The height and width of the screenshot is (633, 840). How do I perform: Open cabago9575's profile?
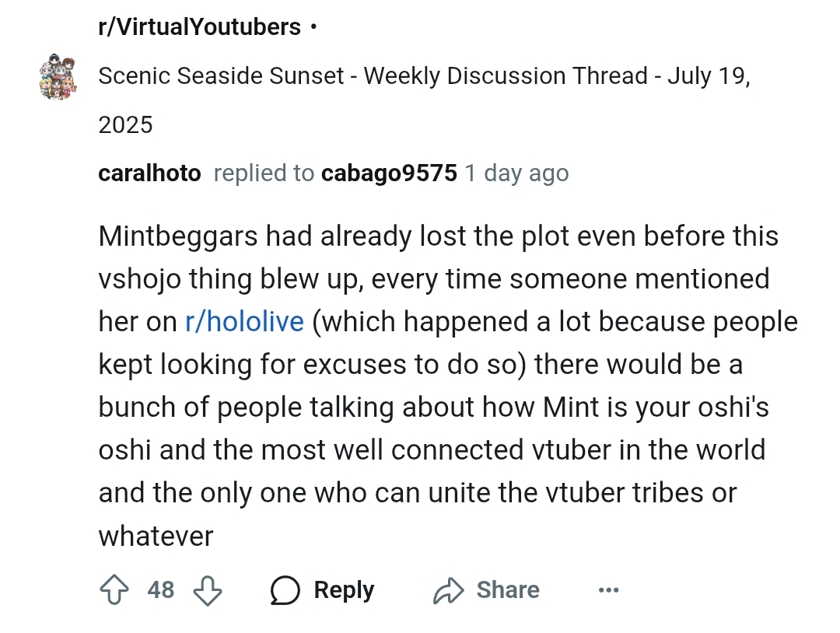[x=389, y=173]
